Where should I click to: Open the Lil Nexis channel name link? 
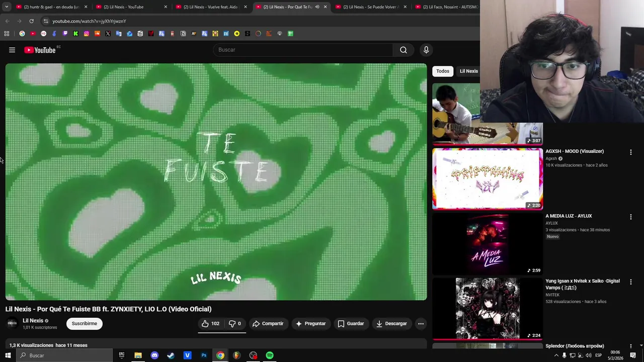click(33, 320)
